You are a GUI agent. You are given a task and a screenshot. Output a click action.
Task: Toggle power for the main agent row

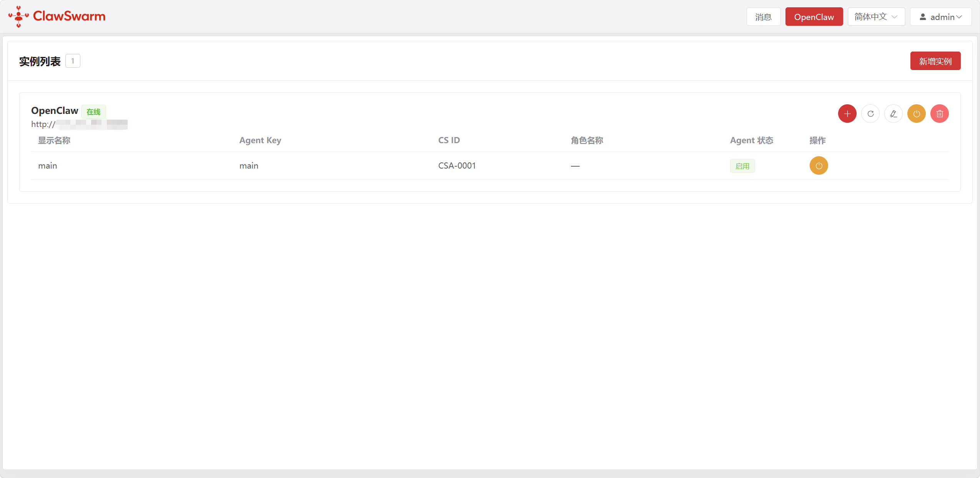[819, 165]
